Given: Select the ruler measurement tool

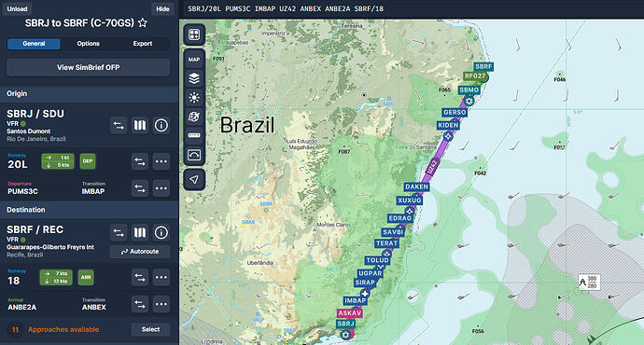Looking at the screenshot, I should [194, 135].
